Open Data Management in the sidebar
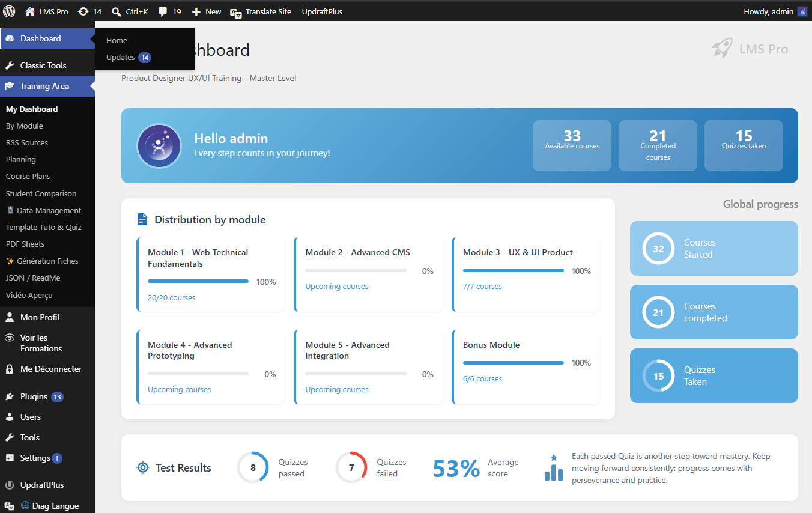 click(44, 210)
